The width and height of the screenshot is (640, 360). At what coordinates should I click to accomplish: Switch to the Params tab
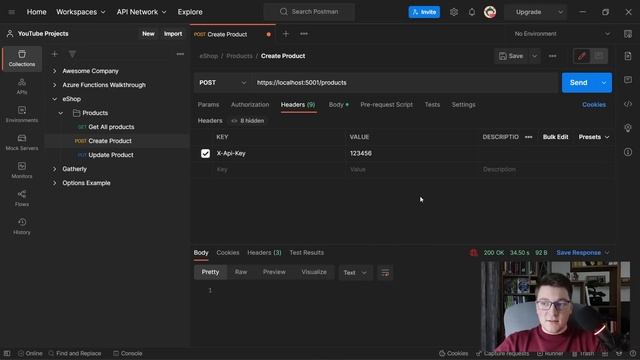208,105
